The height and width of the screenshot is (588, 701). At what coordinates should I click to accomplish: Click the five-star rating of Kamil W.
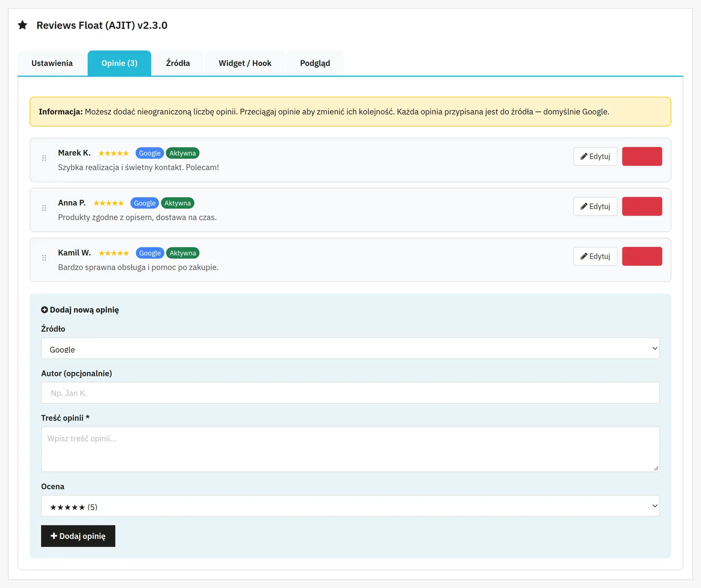pyautogui.click(x=113, y=253)
